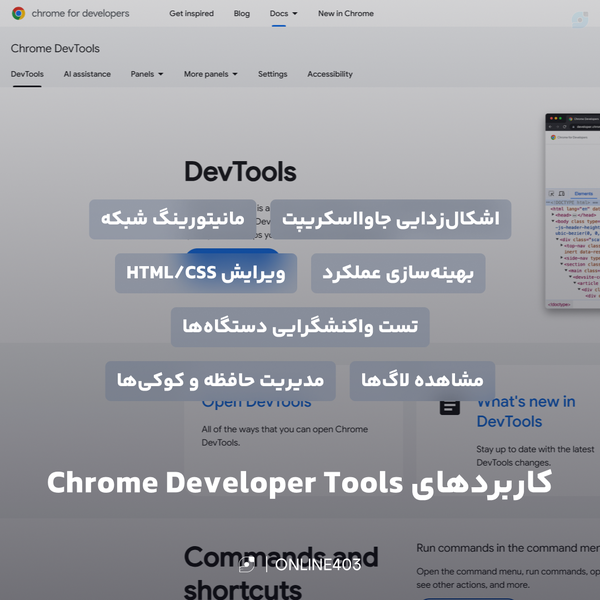Click the مانیتورینگ شبکه tag

point(173,219)
